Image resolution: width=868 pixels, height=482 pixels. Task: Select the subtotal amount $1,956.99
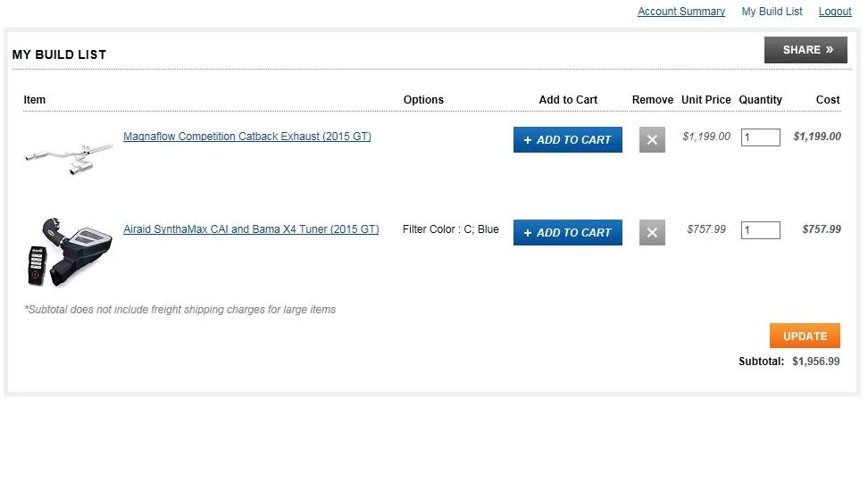816,361
